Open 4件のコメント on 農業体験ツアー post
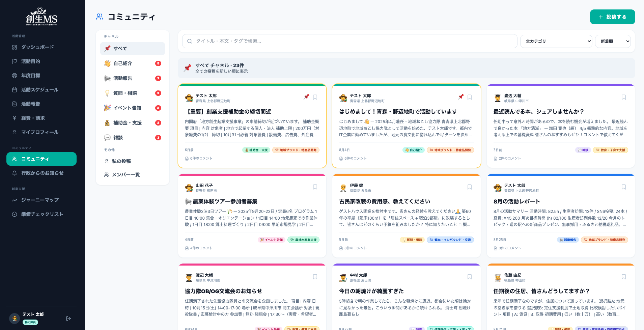The image size is (644, 330). click(199, 248)
